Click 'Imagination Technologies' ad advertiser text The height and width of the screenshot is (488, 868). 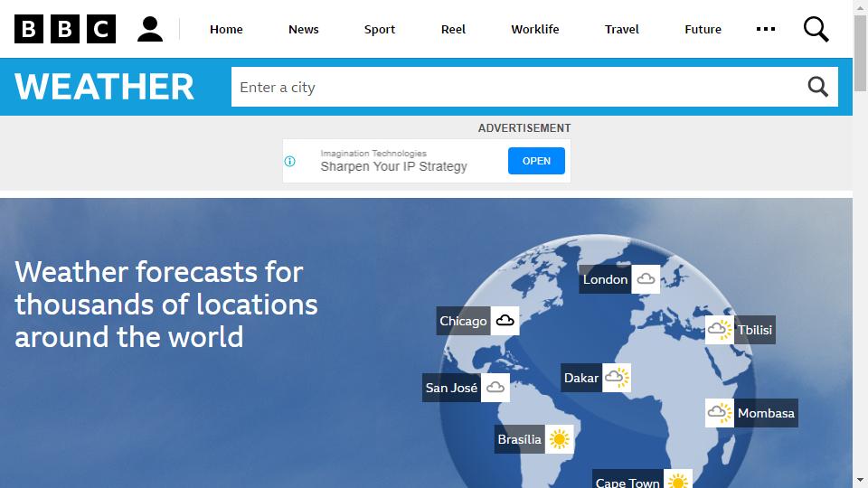click(373, 154)
